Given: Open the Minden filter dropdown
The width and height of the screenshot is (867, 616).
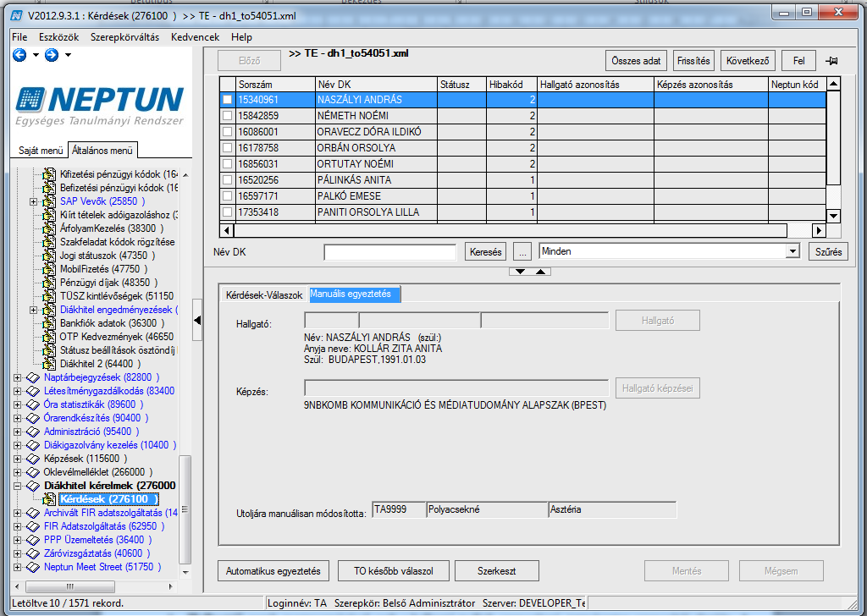Looking at the screenshot, I should (792, 251).
